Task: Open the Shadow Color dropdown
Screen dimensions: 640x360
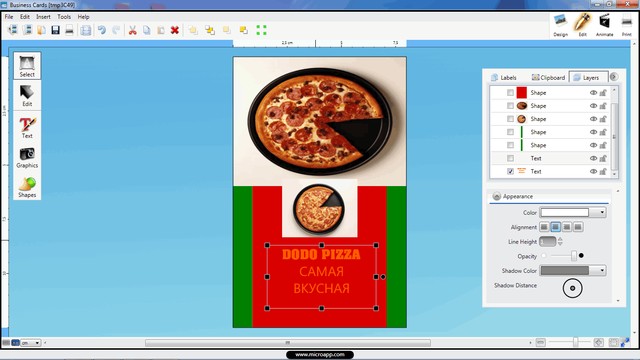Action: tap(602, 270)
